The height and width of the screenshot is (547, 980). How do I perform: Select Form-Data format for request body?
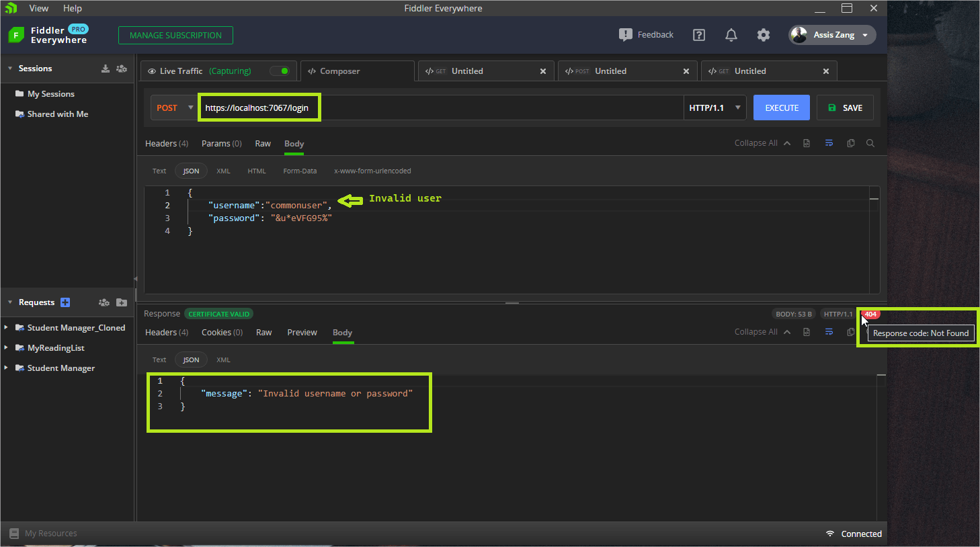point(300,171)
